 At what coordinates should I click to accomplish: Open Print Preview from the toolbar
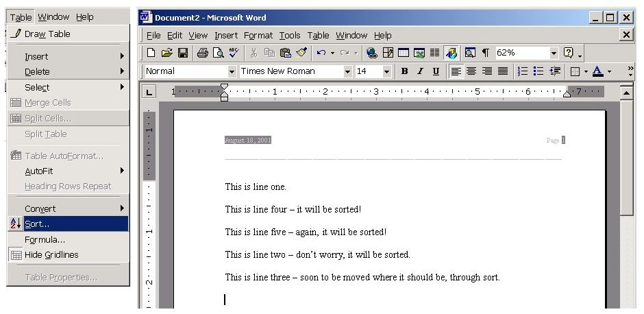(x=218, y=53)
